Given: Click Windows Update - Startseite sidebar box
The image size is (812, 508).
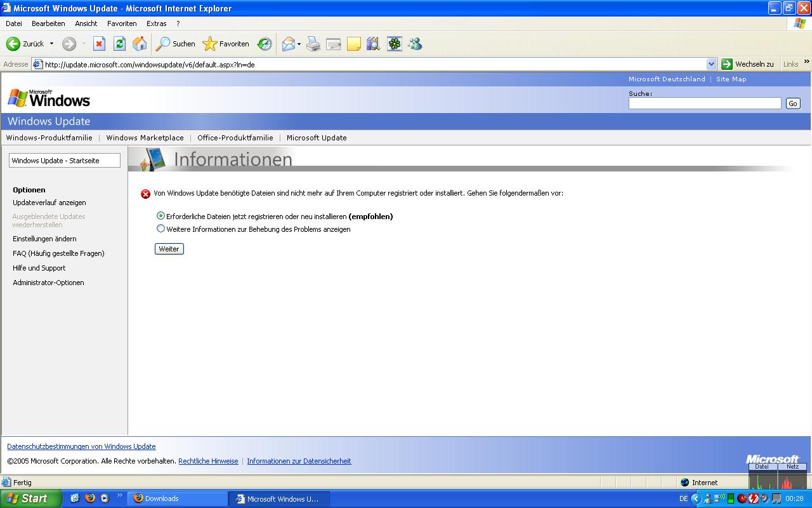Looking at the screenshot, I should pos(65,161).
